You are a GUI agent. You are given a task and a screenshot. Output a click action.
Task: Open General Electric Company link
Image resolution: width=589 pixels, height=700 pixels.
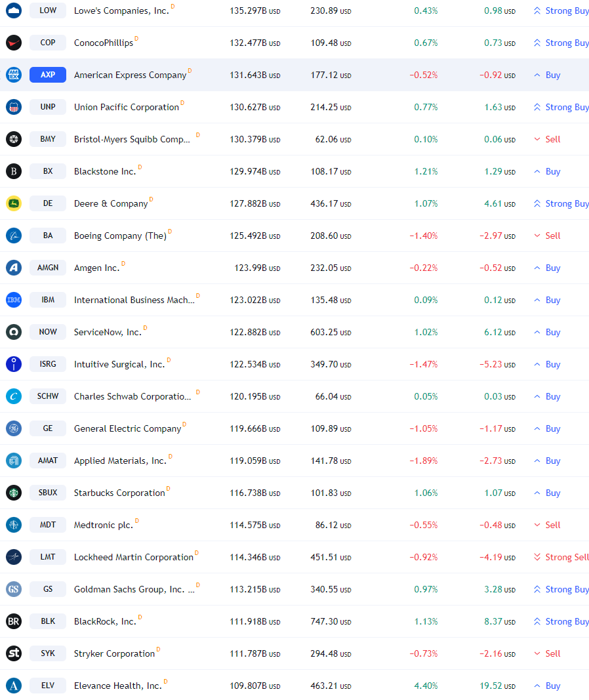tap(128, 428)
